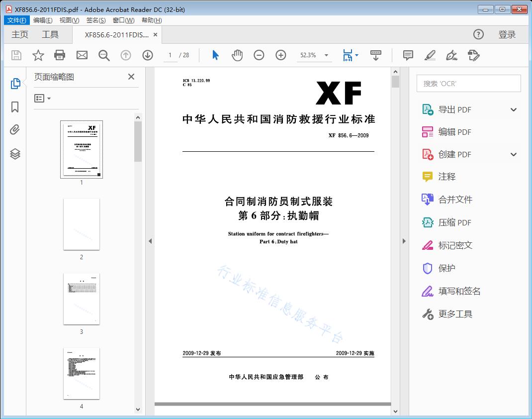Email the PDF via the envelope icon
532x419 pixels.
pos(82,55)
